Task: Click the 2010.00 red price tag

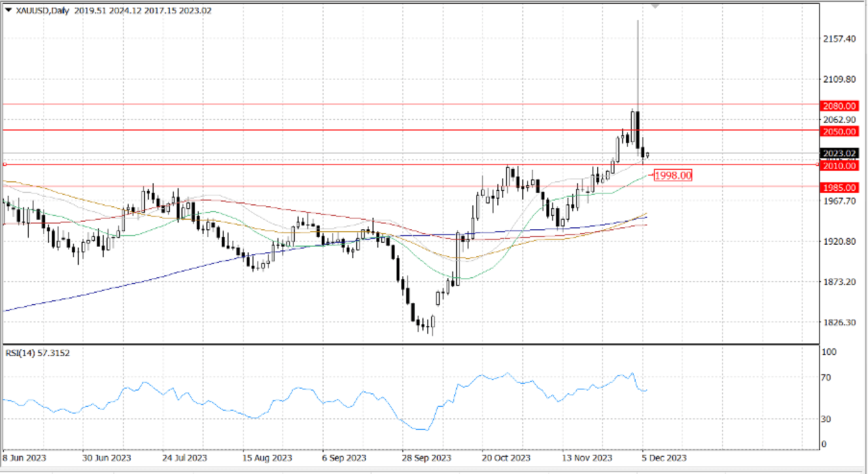Action: [839, 166]
